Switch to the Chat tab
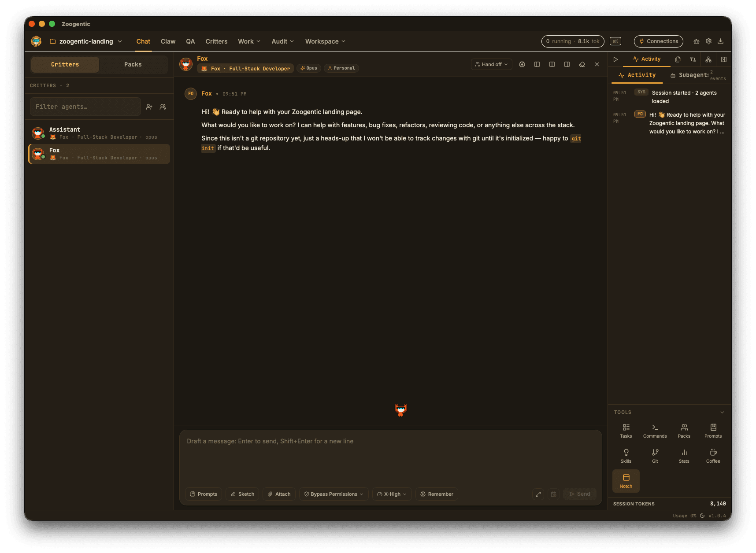The width and height of the screenshot is (756, 553). (143, 41)
